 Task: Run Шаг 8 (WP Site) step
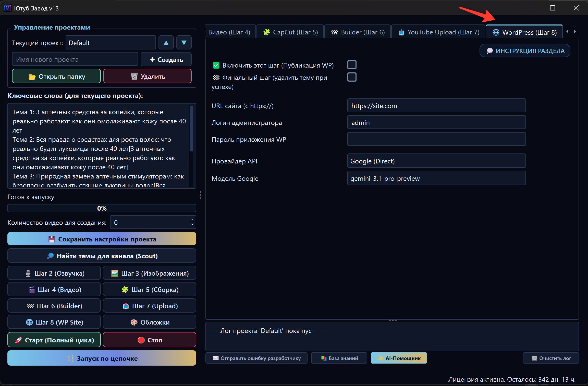54,322
